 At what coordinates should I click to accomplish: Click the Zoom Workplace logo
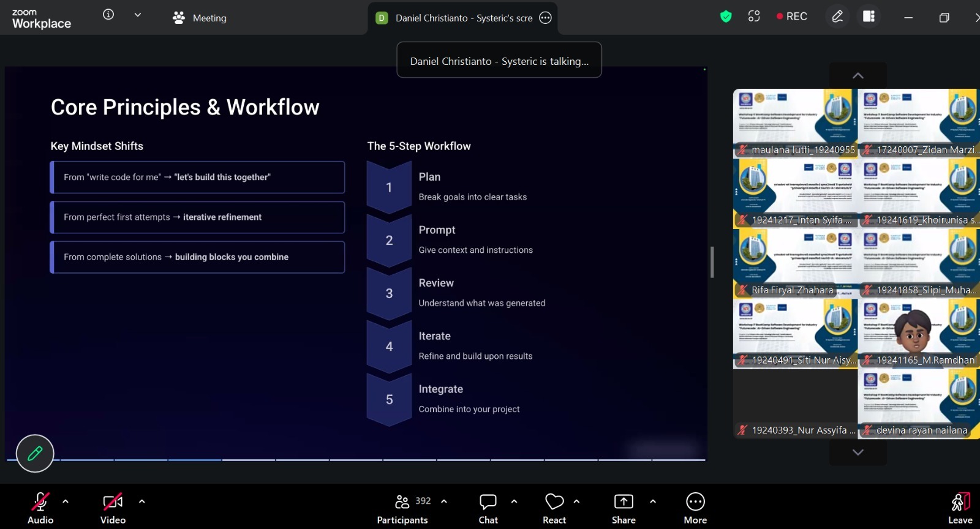(41, 19)
